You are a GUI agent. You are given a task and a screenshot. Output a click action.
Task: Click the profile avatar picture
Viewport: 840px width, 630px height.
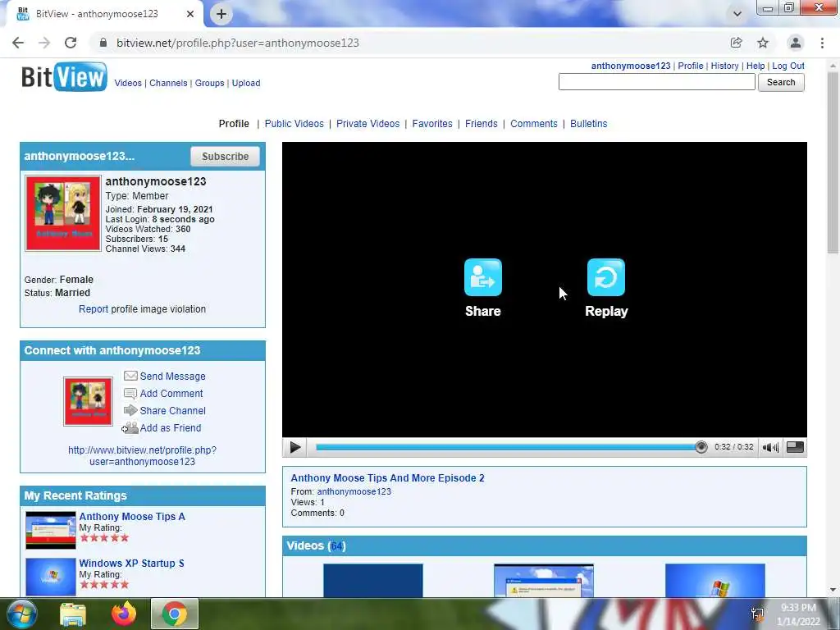pos(63,213)
